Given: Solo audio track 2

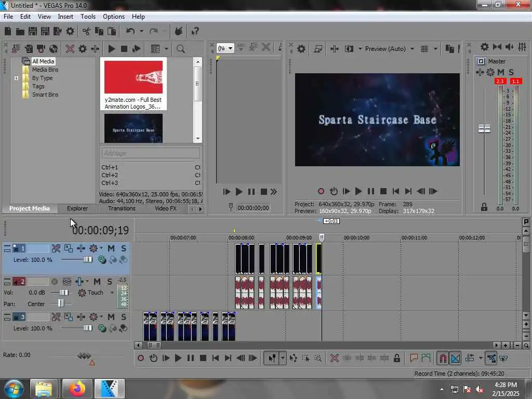Looking at the screenshot, I should click(110, 282).
